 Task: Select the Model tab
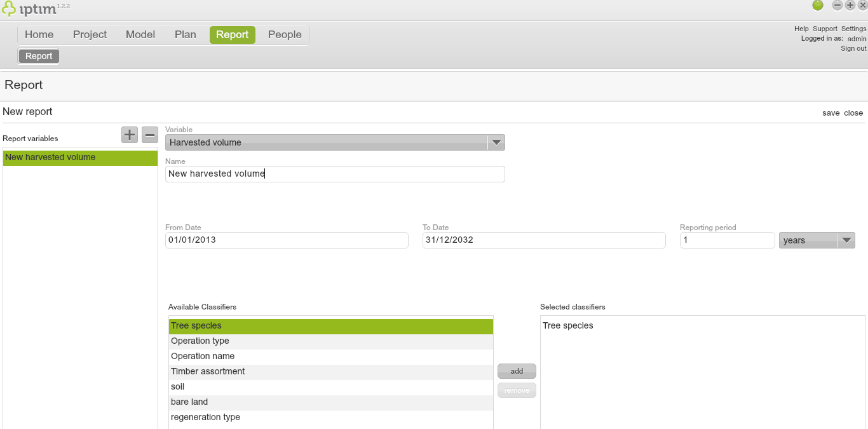click(140, 35)
